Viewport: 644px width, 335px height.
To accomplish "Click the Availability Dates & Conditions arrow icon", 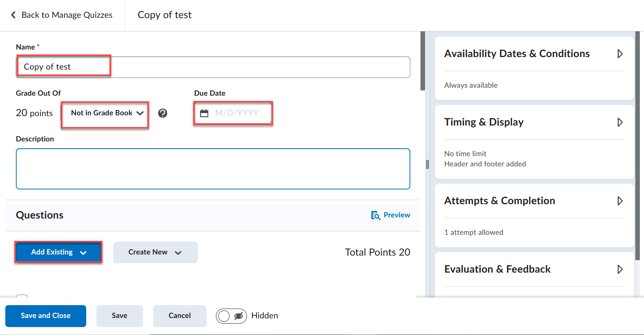I will coord(620,54).
